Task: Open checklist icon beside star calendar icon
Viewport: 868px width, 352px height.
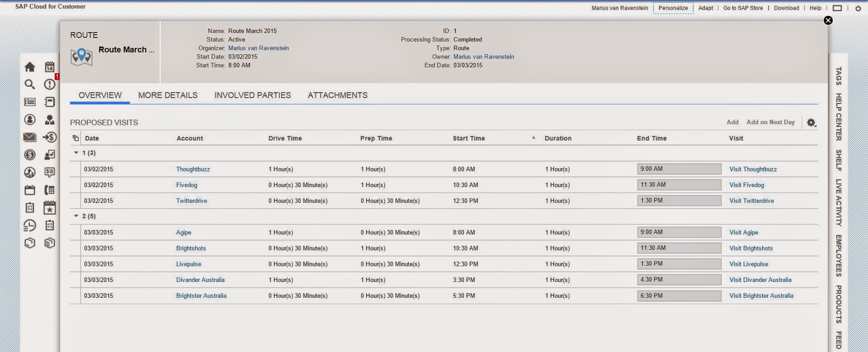Action: tap(30, 208)
